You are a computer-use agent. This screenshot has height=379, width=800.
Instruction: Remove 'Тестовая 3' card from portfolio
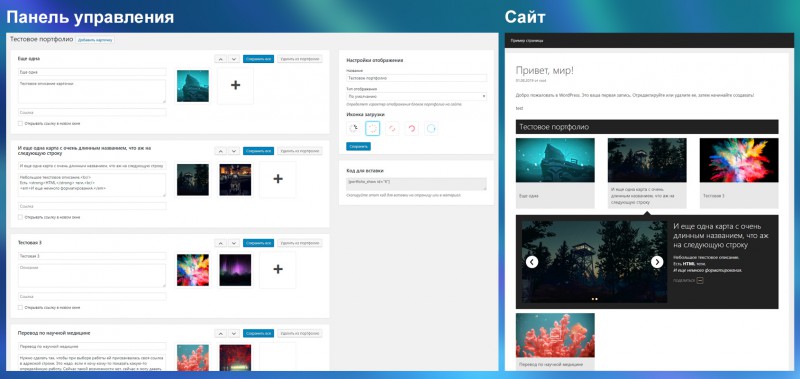coord(300,243)
